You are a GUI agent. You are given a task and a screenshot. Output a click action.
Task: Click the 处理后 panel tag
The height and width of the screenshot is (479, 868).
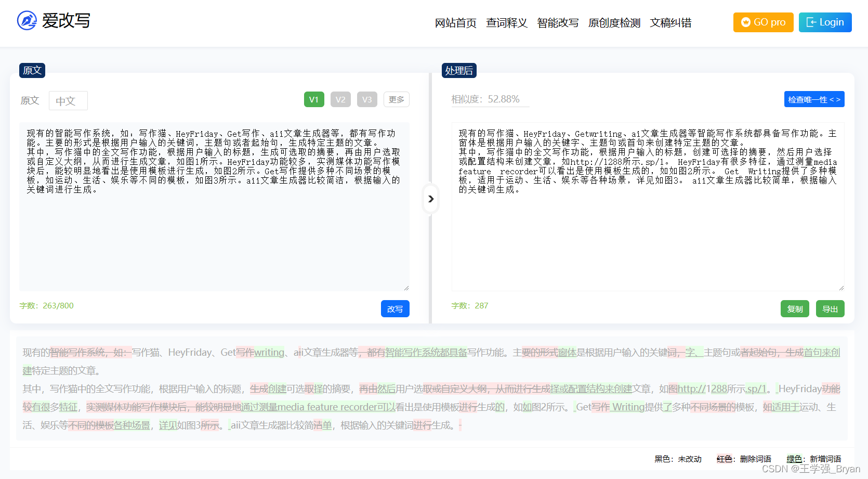coord(459,70)
